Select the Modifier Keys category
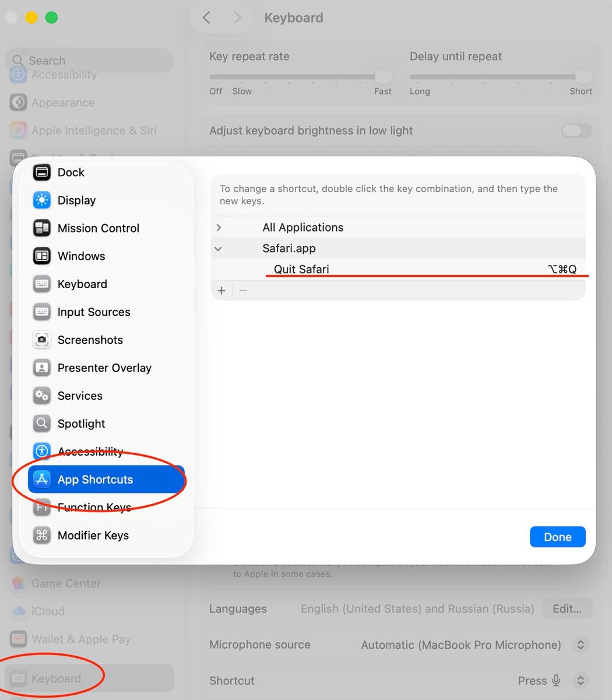 coord(107,535)
